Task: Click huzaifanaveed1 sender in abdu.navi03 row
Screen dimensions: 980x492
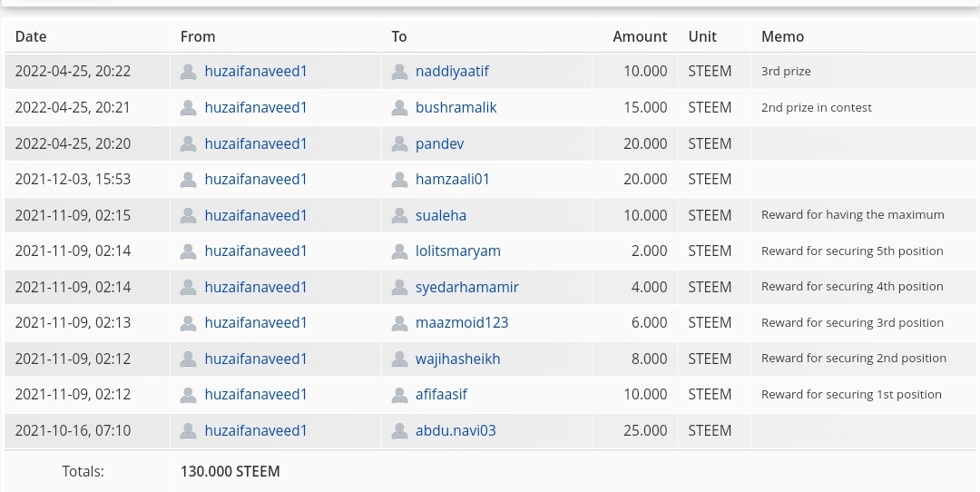Action: pyautogui.click(x=256, y=431)
